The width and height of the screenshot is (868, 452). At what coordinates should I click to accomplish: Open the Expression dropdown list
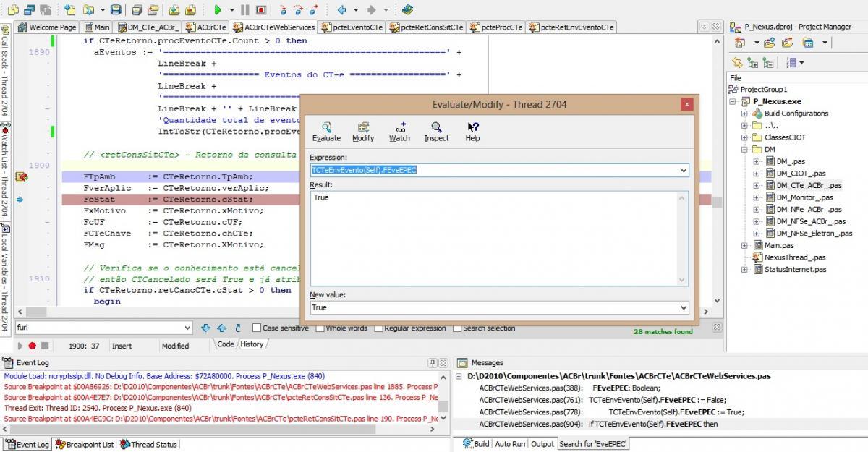pyautogui.click(x=684, y=170)
